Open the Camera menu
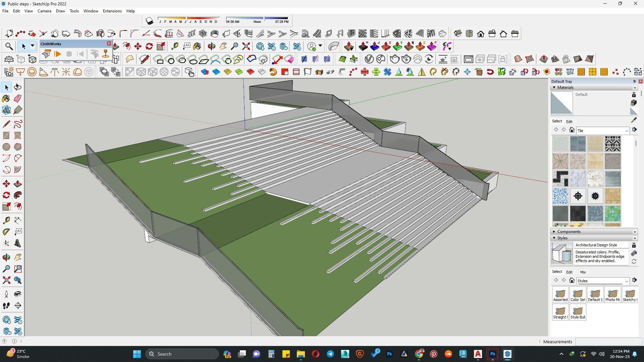 pos(44,11)
